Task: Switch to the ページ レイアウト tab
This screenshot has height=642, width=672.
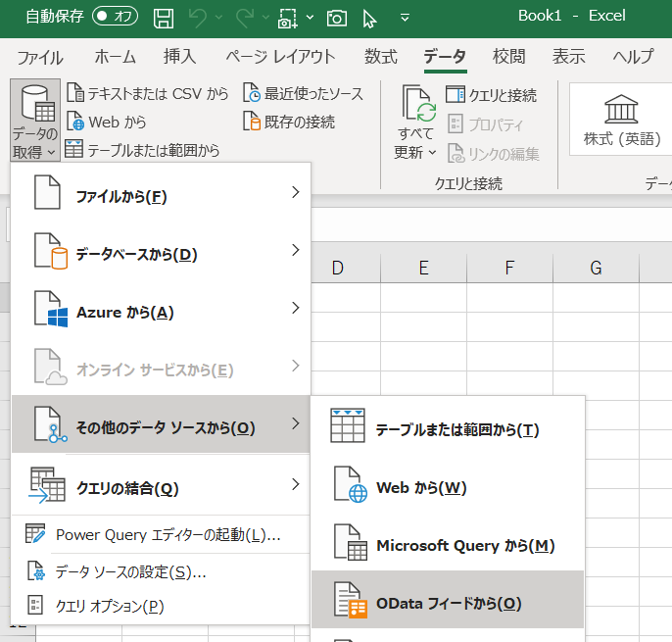Action: point(281,57)
